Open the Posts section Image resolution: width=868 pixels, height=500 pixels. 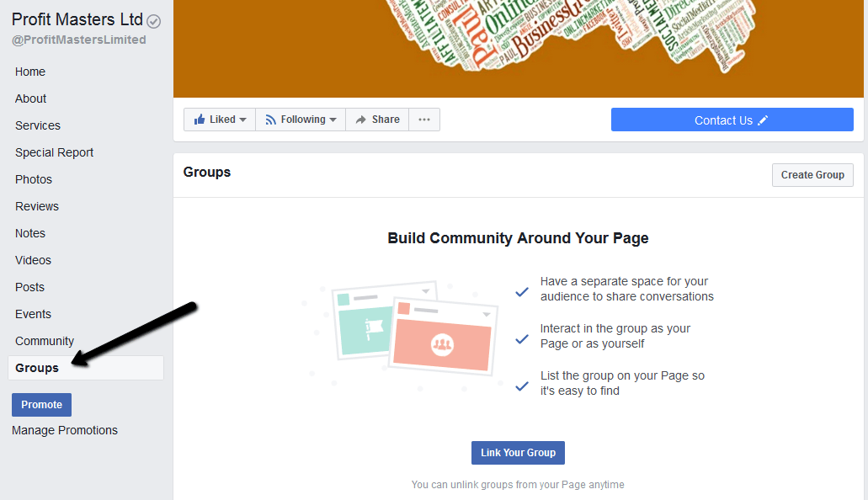tap(30, 287)
